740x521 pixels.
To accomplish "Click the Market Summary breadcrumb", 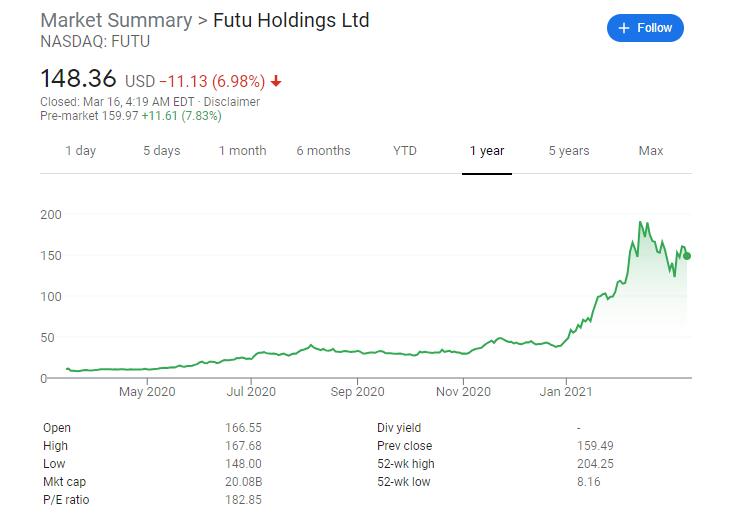I will point(117,21).
